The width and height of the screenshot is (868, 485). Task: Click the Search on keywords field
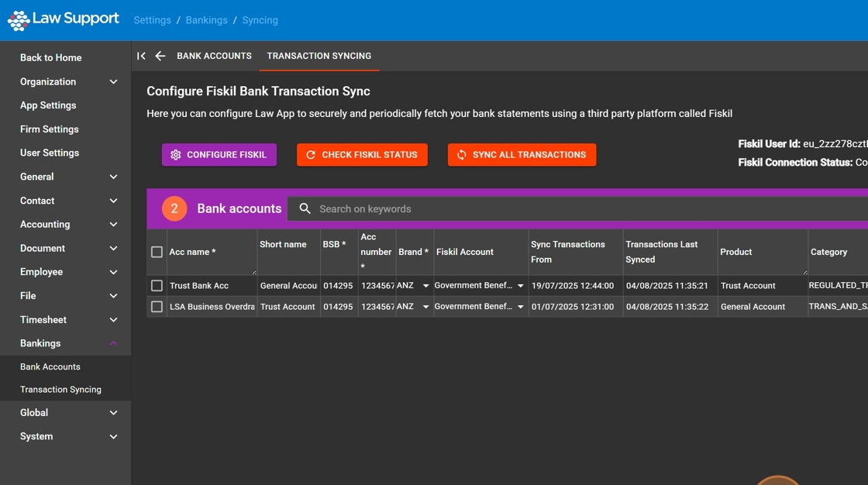542,208
